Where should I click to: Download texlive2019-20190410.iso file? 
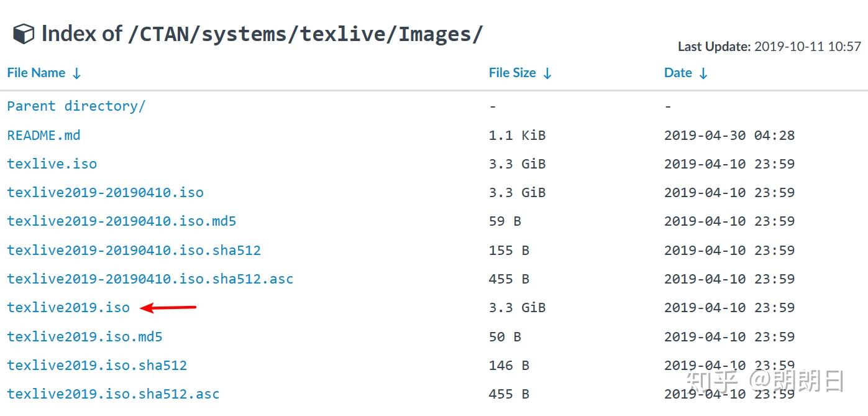click(105, 192)
